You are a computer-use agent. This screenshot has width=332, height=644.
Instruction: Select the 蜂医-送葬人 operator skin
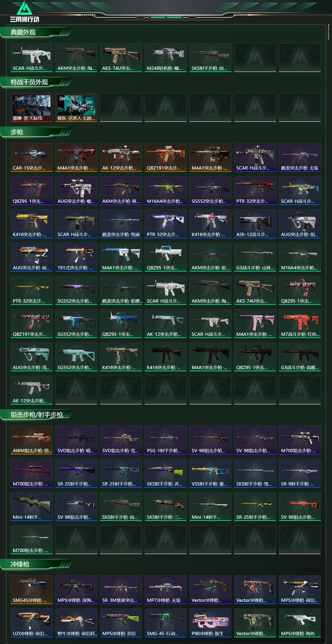click(76, 108)
